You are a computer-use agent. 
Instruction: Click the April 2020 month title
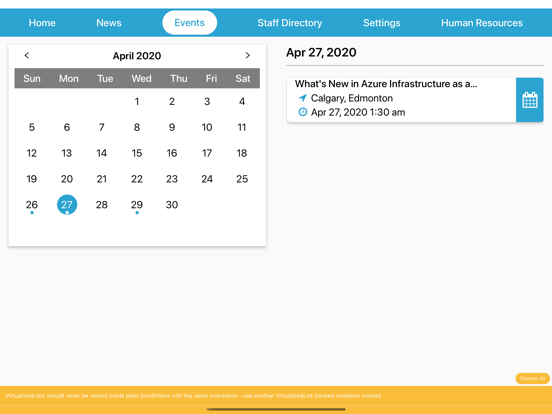[137, 56]
